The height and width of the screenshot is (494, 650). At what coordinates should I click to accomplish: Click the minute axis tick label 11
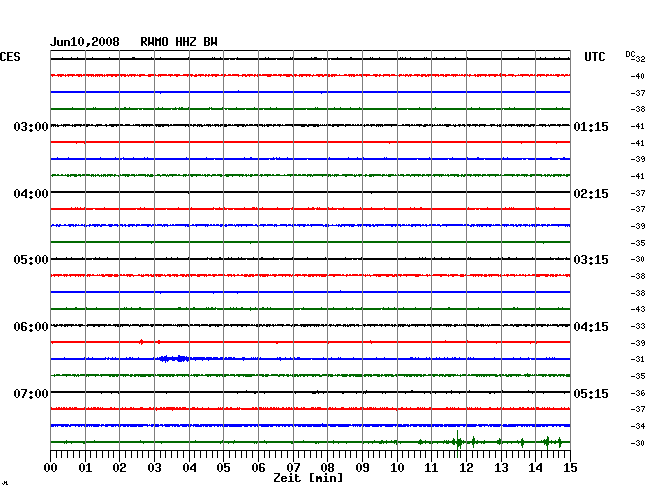tap(431, 468)
